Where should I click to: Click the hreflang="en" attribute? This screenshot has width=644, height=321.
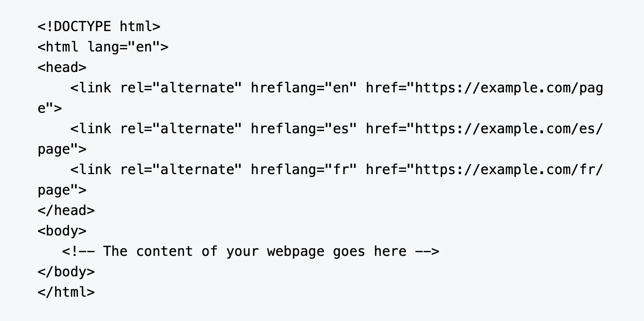click(303, 88)
